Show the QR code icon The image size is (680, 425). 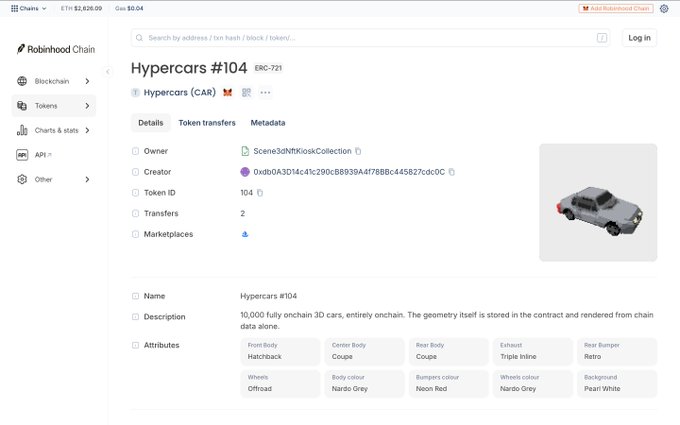(x=246, y=92)
